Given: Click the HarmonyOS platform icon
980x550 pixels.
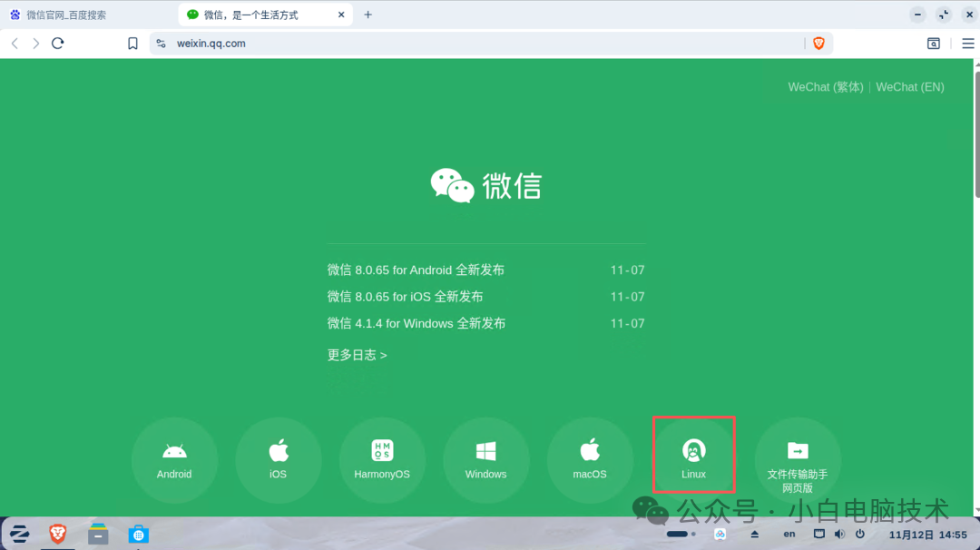Looking at the screenshot, I should 382,452.
